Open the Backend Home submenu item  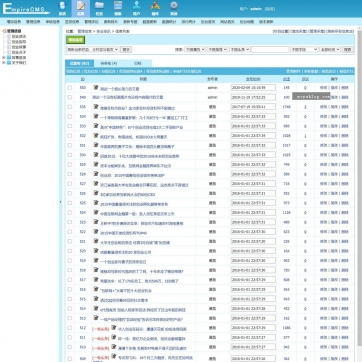208,22
